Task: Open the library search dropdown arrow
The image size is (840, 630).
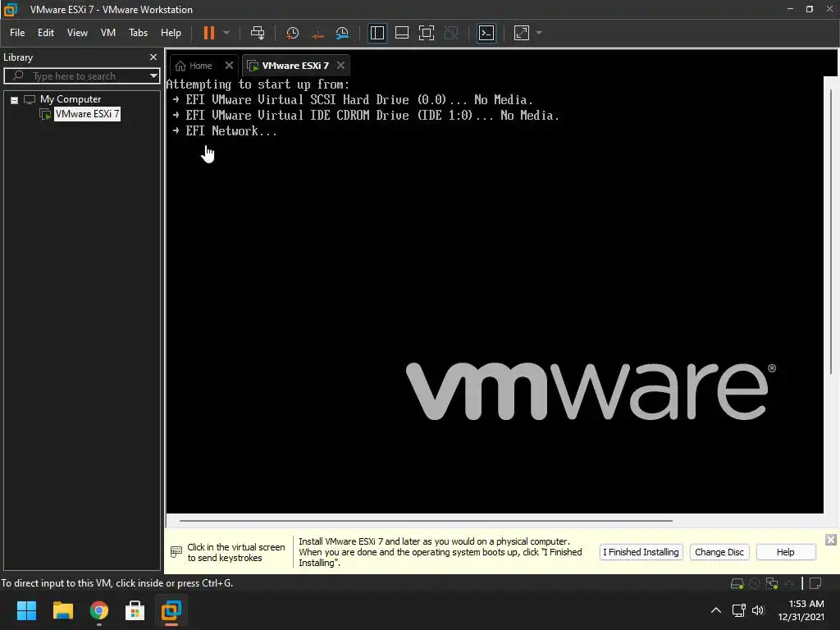Action: 153,76
